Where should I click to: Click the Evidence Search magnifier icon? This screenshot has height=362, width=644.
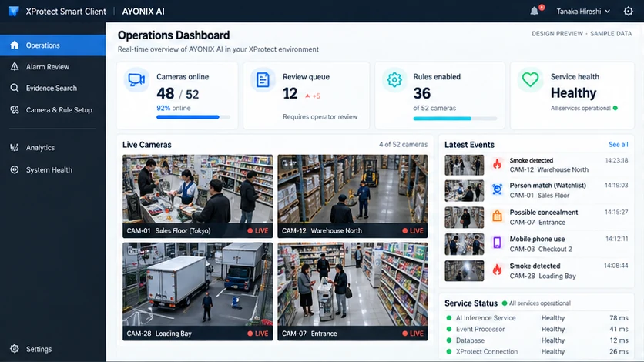pyautogui.click(x=15, y=88)
